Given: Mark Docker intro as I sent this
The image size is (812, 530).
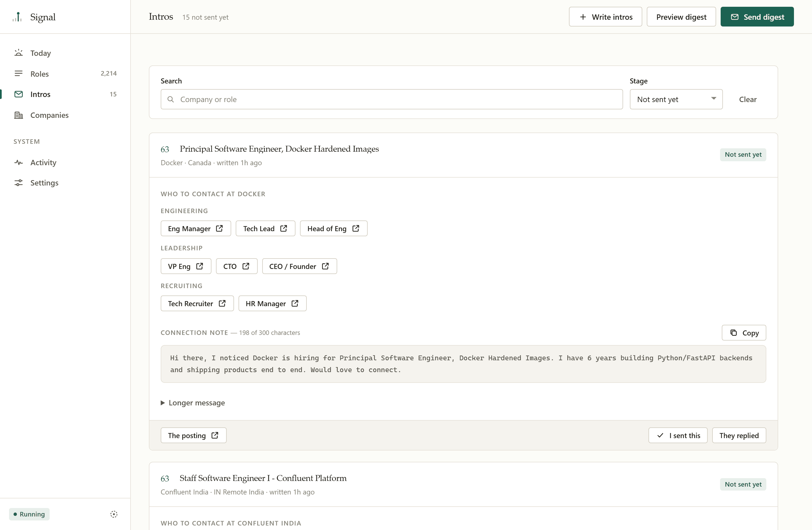Looking at the screenshot, I should pyautogui.click(x=678, y=435).
